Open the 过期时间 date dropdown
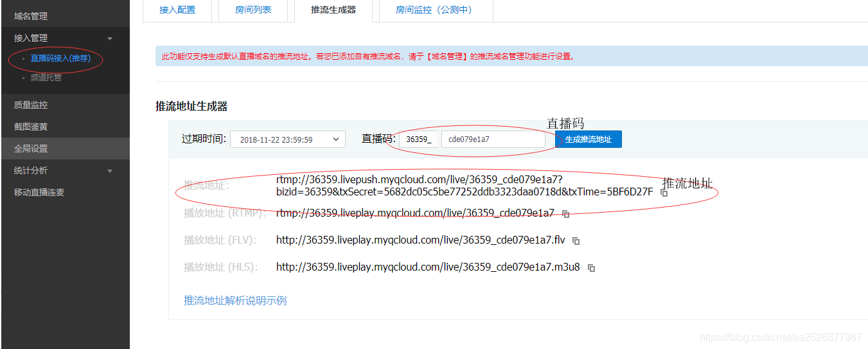 coord(288,139)
